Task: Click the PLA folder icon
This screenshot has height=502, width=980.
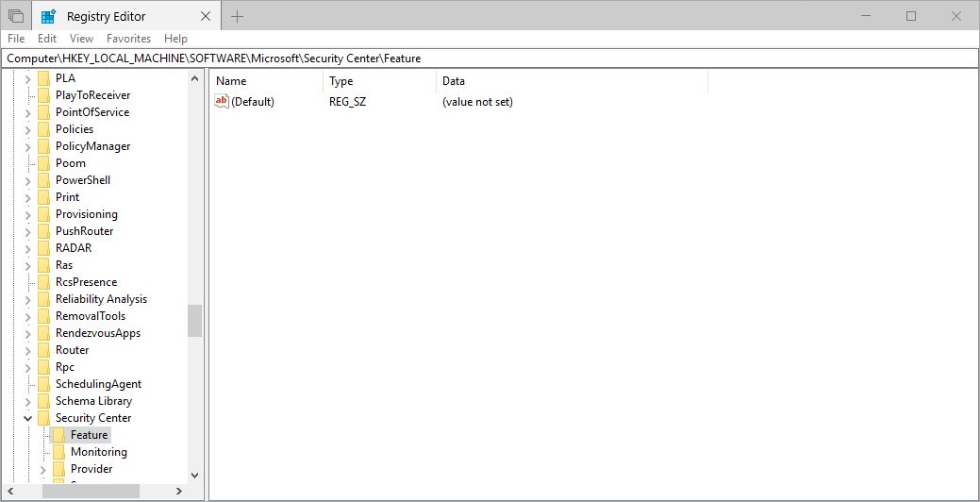Action: tap(43, 78)
